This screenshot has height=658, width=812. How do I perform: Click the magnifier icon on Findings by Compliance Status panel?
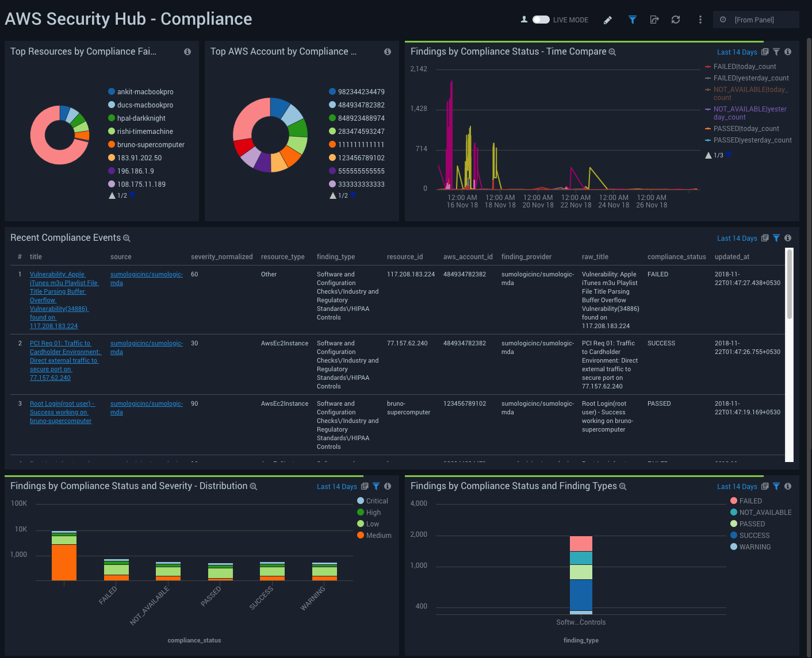612,52
